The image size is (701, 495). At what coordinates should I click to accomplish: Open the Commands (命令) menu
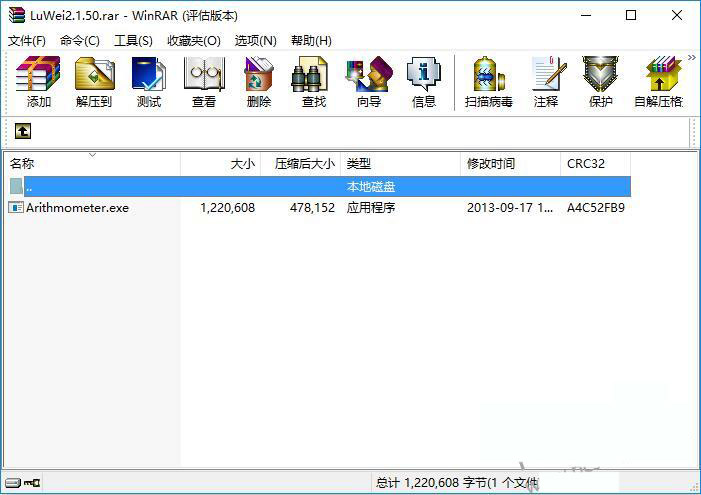pos(80,41)
